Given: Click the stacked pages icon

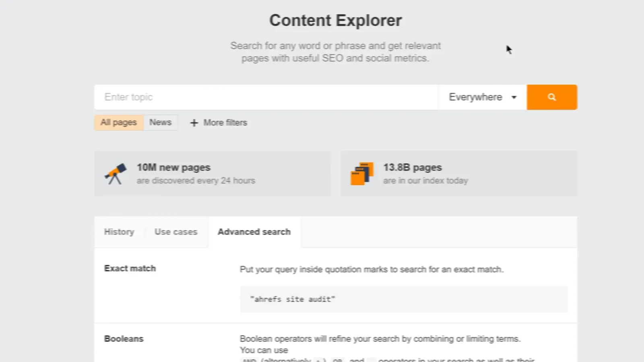Looking at the screenshot, I should (361, 174).
